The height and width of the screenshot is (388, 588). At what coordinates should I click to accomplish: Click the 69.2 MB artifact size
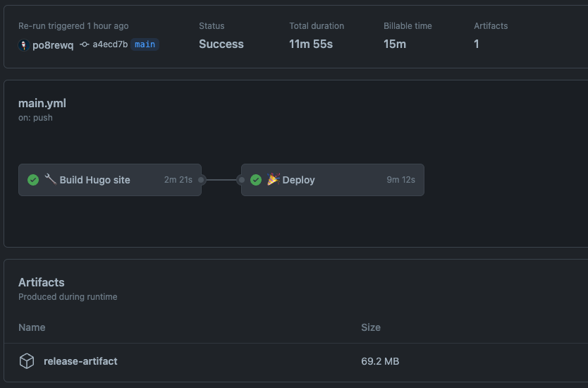380,361
